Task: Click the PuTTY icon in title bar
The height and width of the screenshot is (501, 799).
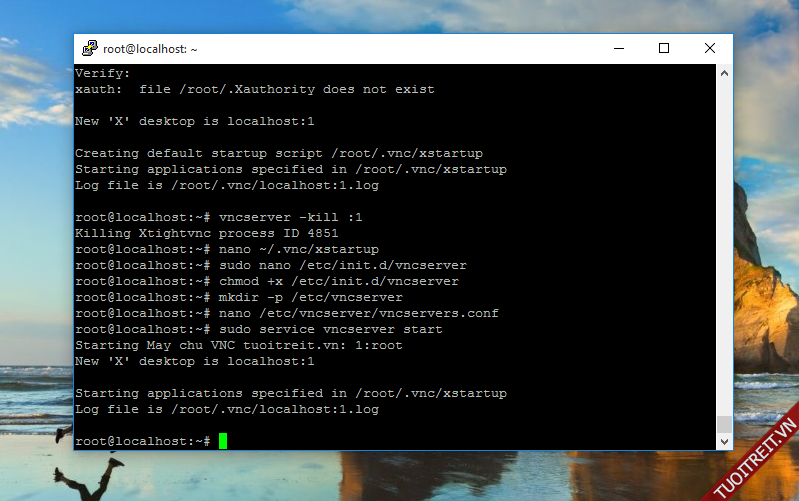Action: coord(90,48)
